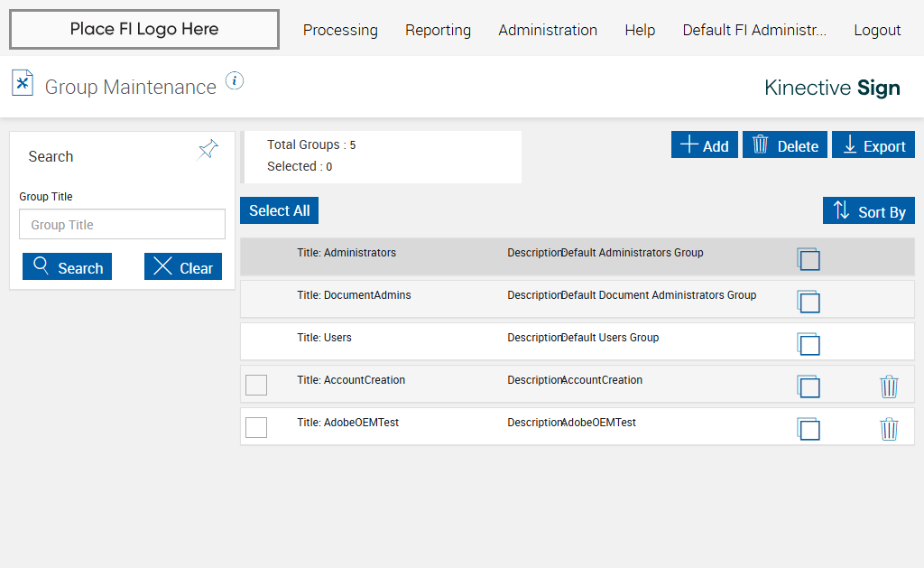Expand the Default FI Administrator user menu
This screenshot has height=568, width=924.
click(754, 30)
